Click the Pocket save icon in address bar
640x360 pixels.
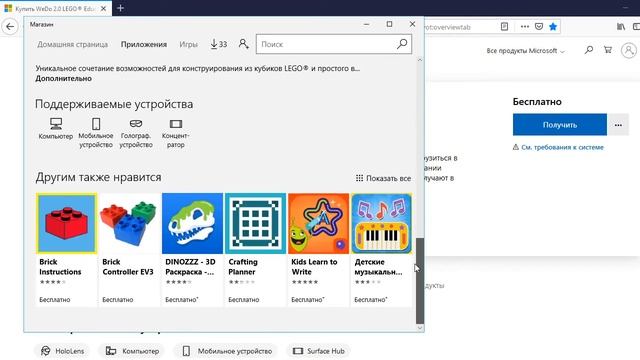coord(539,27)
